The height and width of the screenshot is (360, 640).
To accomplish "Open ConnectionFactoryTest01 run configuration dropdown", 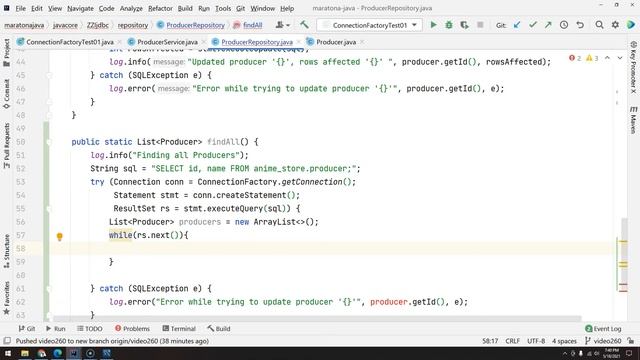I will tap(369, 25).
